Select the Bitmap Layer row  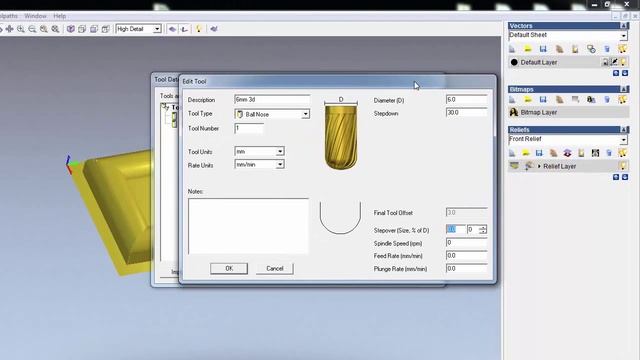coord(568,112)
